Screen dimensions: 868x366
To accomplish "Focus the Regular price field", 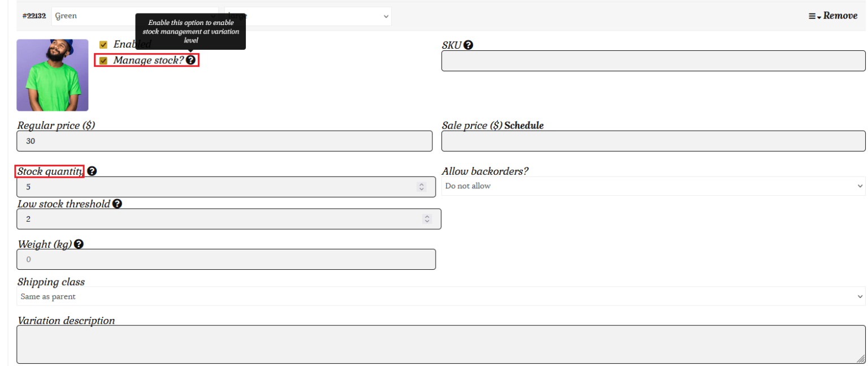I will click(224, 141).
